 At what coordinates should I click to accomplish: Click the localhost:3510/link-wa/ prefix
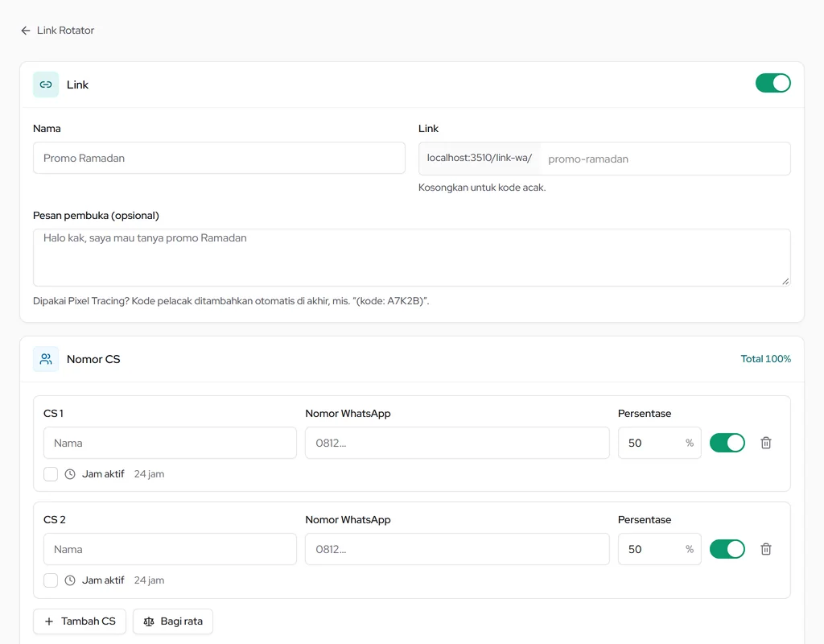click(x=480, y=158)
